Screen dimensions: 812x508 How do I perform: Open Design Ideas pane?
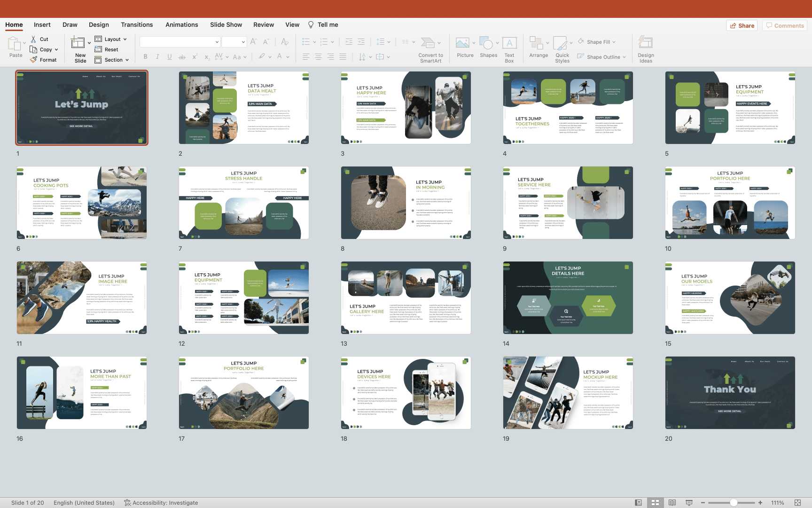click(x=645, y=43)
